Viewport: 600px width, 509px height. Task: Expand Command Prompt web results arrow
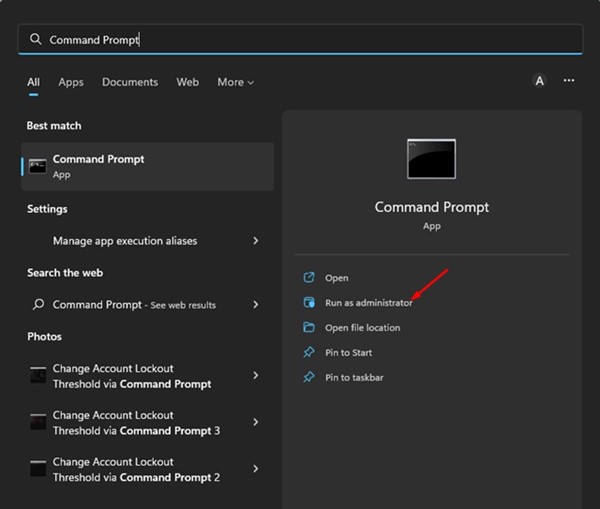point(256,305)
